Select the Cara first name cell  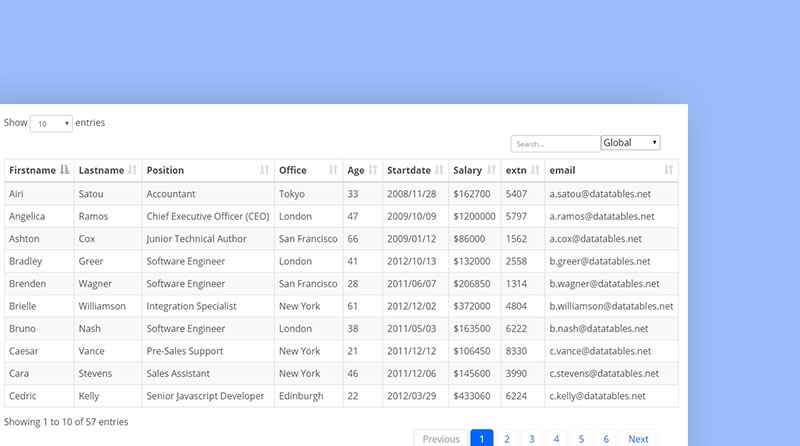click(39, 374)
